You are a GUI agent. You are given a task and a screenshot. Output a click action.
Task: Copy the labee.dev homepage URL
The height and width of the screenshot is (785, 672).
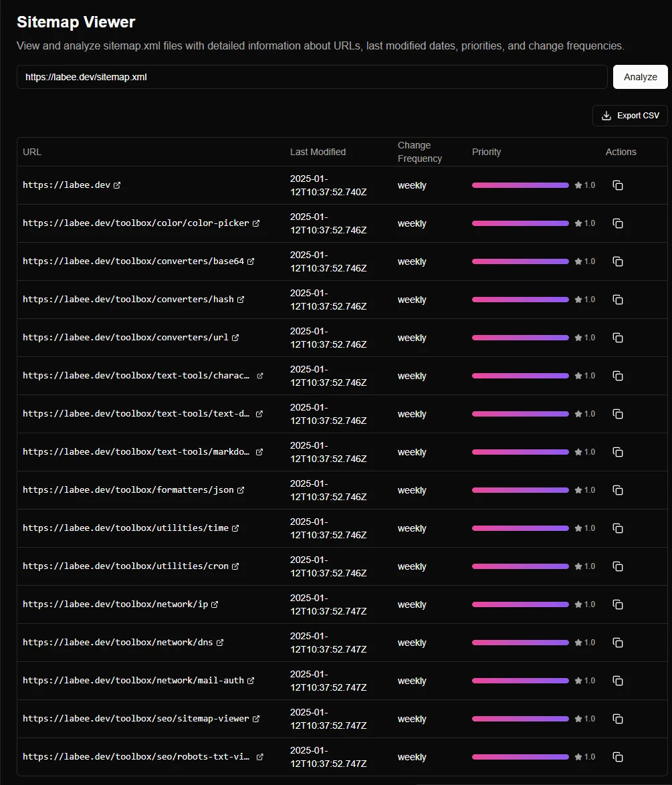618,185
